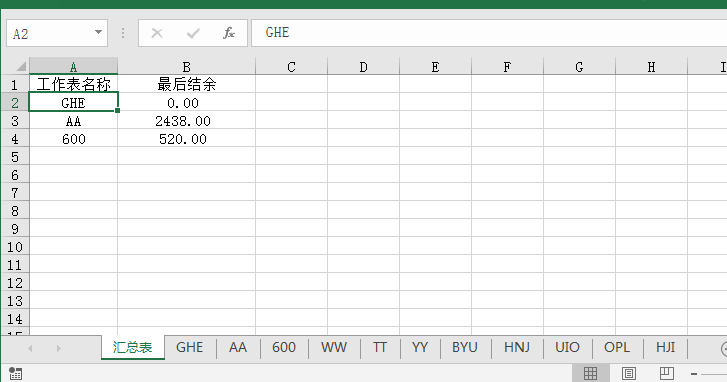The image size is (727, 382).
Task: Select row 1 header
Action: tap(15, 84)
